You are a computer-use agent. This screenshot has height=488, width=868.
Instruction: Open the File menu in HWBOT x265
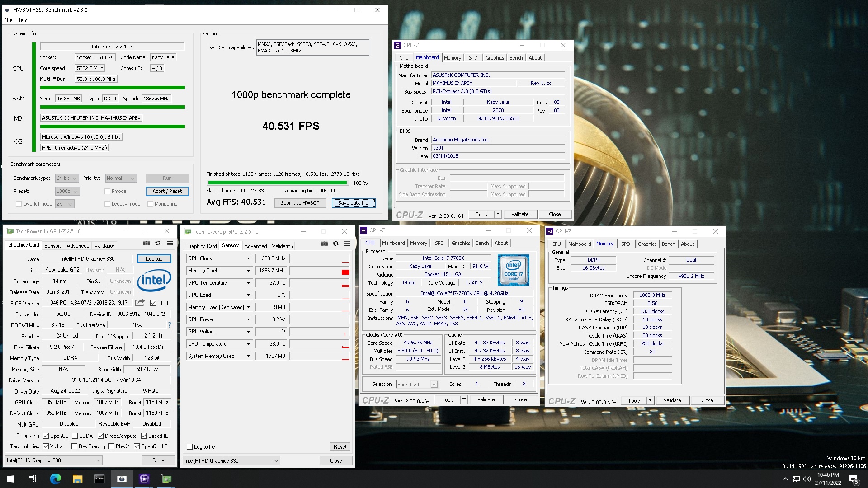pyautogui.click(x=8, y=20)
